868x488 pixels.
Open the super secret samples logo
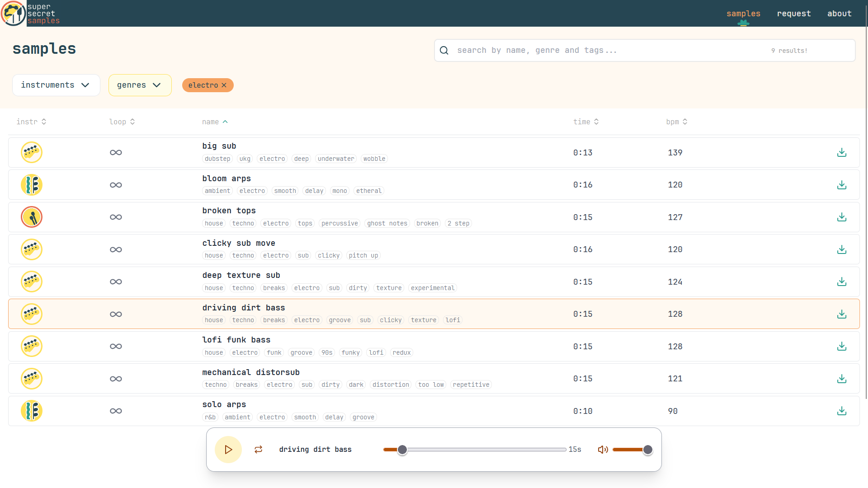(31, 14)
